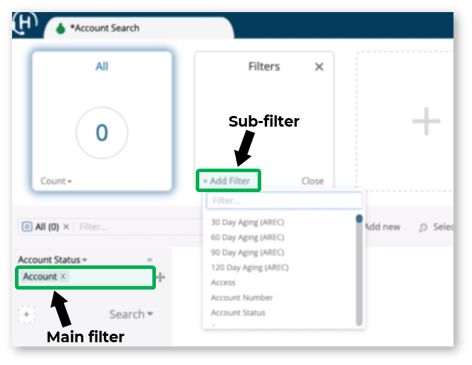Click the green pear icon on the tab
The image size is (472, 365).
pyautogui.click(x=61, y=29)
